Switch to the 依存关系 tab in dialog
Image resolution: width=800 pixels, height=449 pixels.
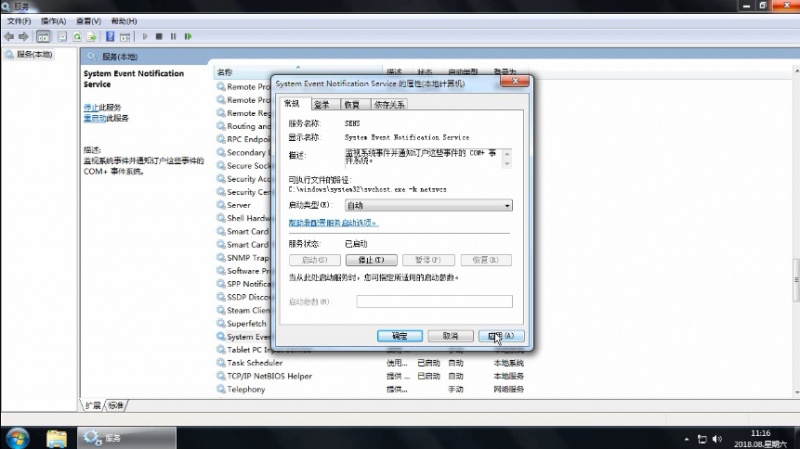[x=389, y=105]
